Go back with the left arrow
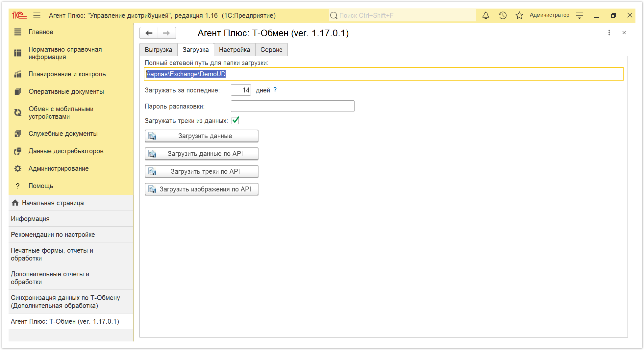The width and height of the screenshot is (644, 350). tap(149, 33)
